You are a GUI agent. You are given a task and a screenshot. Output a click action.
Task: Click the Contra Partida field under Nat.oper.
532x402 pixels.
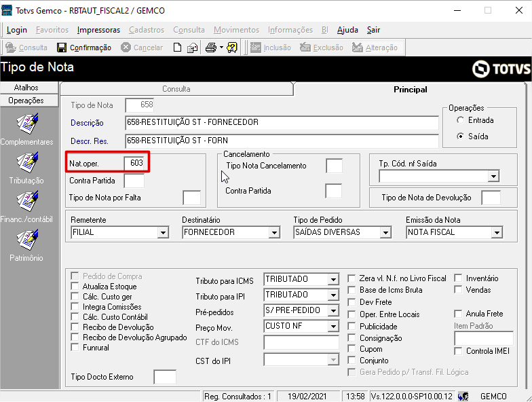(x=134, y=181)
